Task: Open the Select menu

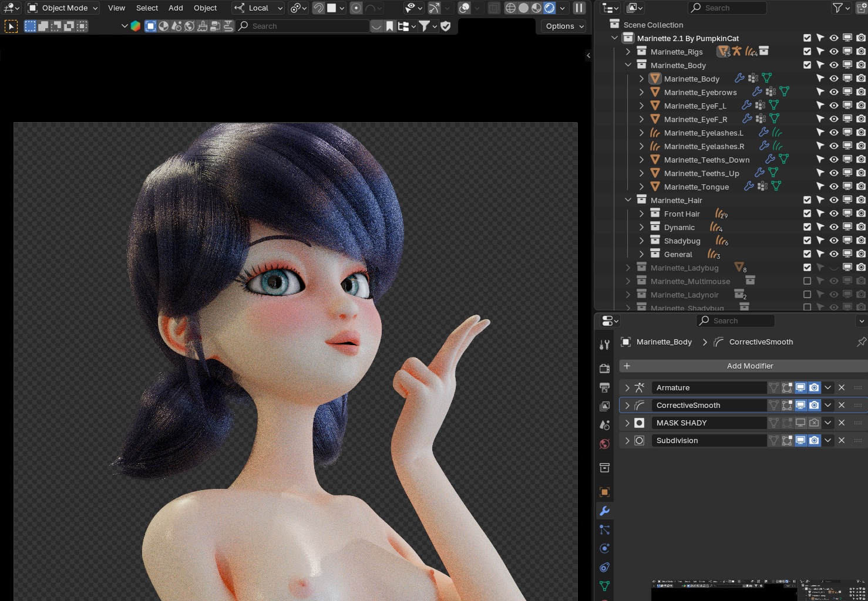Action: 147,8
